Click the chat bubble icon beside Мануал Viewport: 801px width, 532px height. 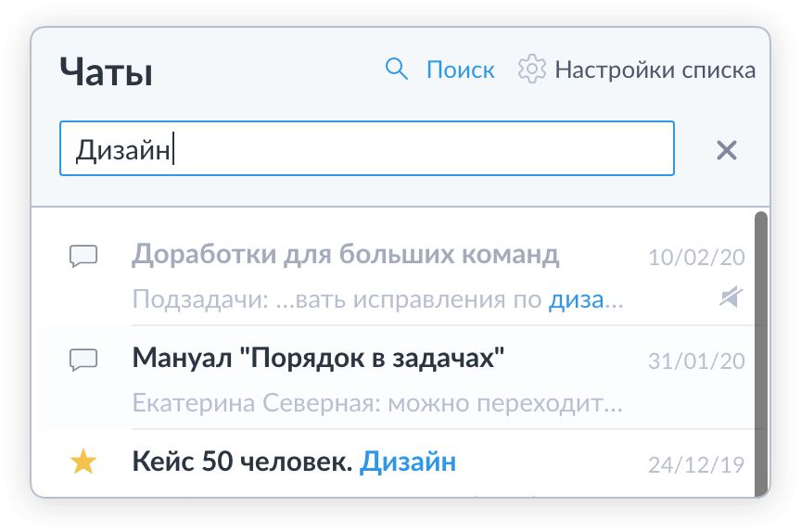point(84,360)
